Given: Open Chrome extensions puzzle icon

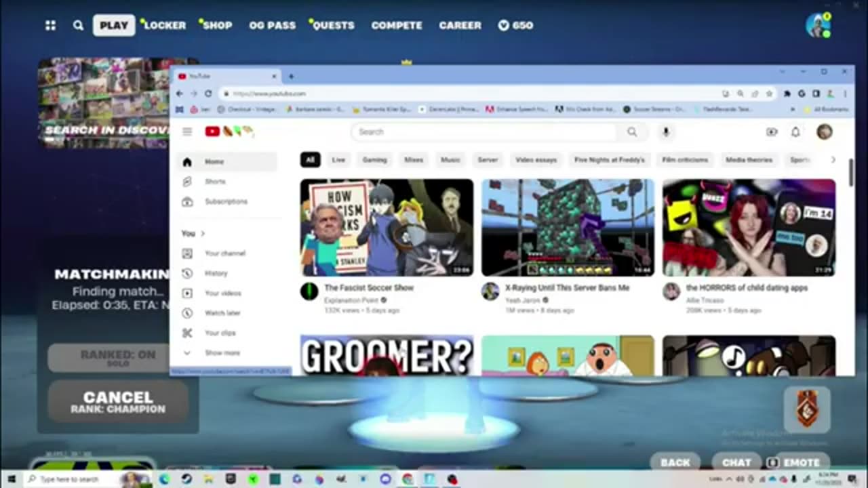Looking at the screenshot, I should tap(787, 94).
